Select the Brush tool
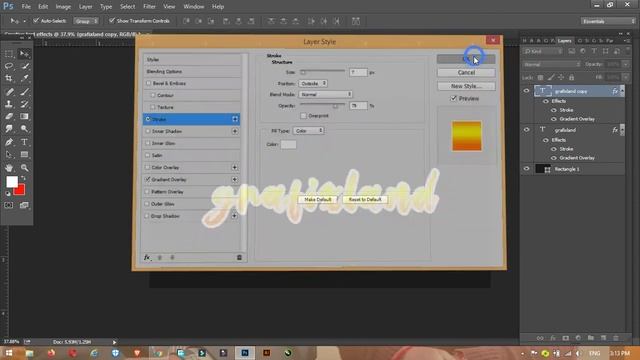Image resolution: width=640 pixels, height=360 pixels. (x=24, y=92)
